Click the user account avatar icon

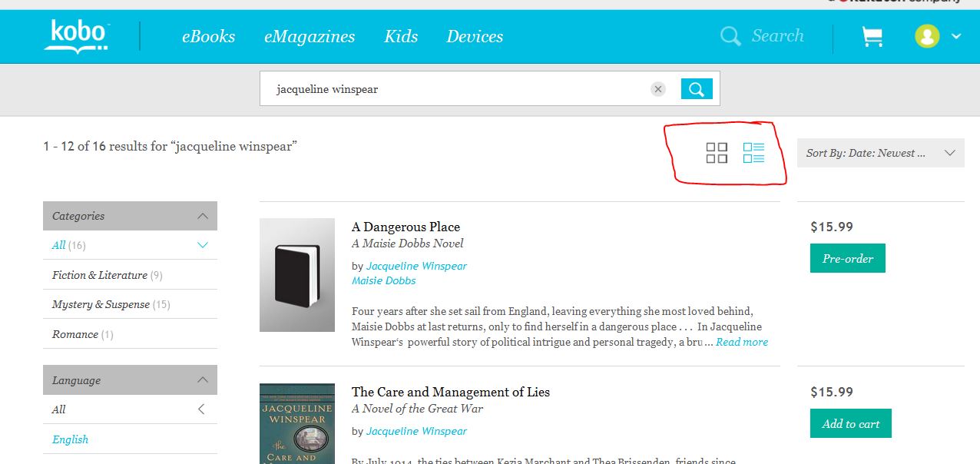927,36
